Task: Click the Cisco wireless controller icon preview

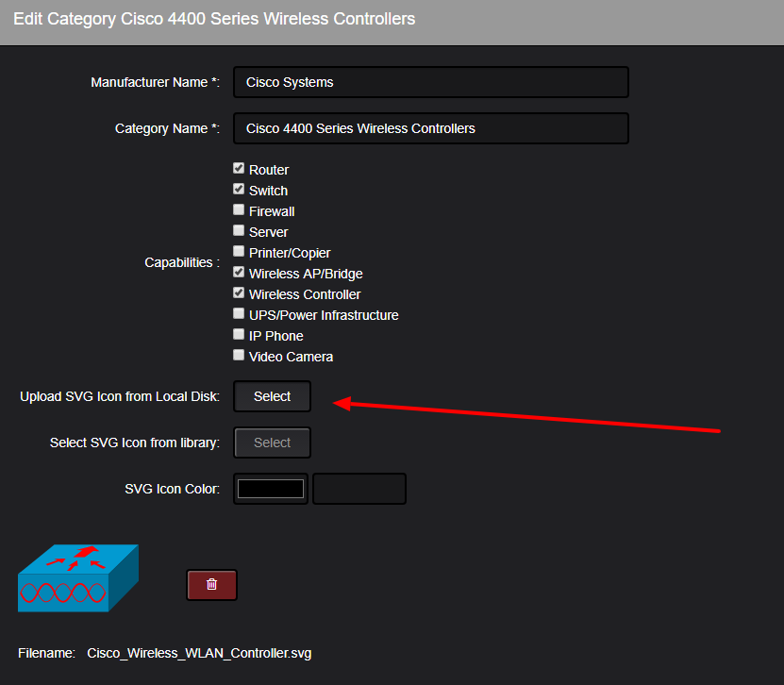Action: 78,578
